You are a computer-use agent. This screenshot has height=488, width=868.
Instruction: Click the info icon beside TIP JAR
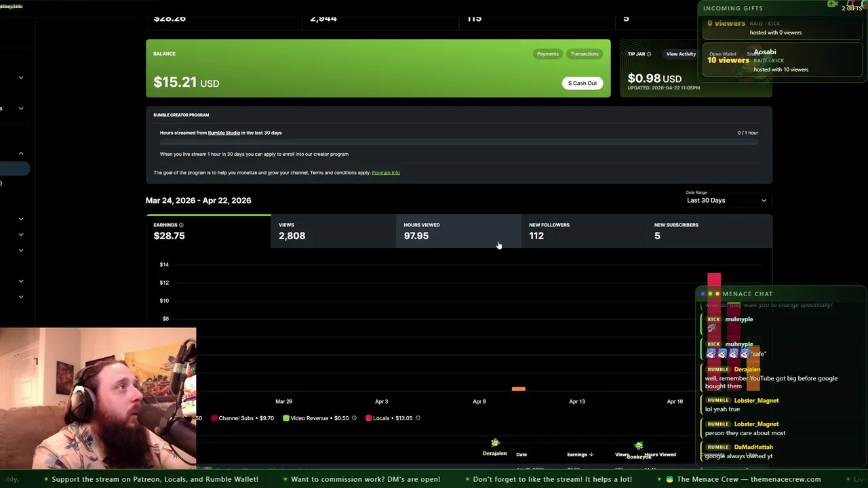click(649, 54)
